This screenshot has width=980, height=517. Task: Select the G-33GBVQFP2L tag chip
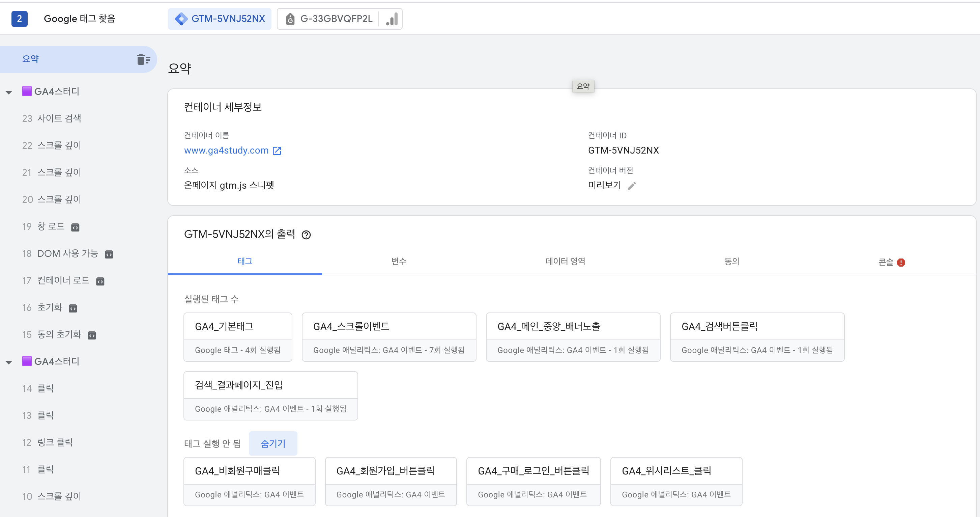[x=329, y=19]
